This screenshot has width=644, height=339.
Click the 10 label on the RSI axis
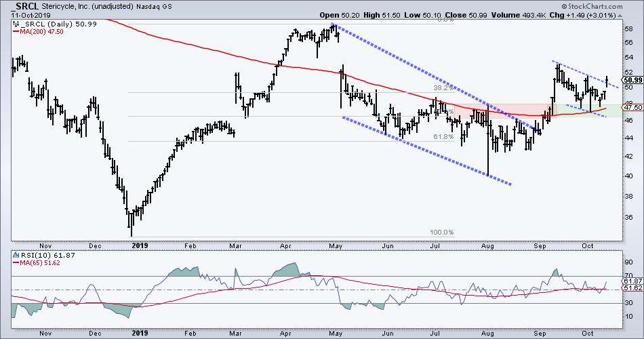point(628,317)
